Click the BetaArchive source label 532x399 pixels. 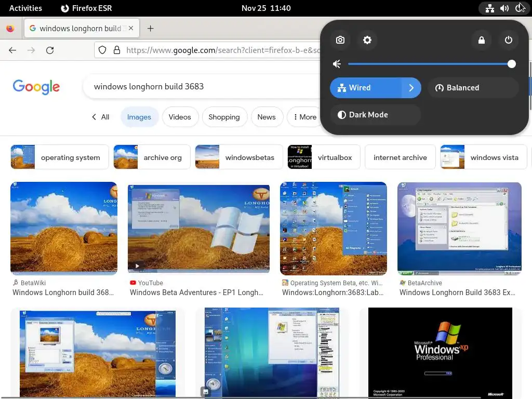click(425, 283)
